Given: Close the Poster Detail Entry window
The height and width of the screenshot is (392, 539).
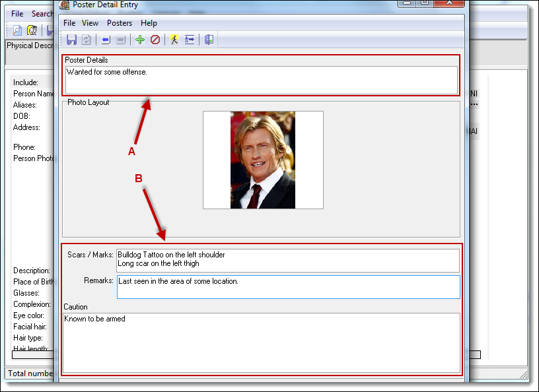Looking at the screenshot, I should click(x=449, y=3).
